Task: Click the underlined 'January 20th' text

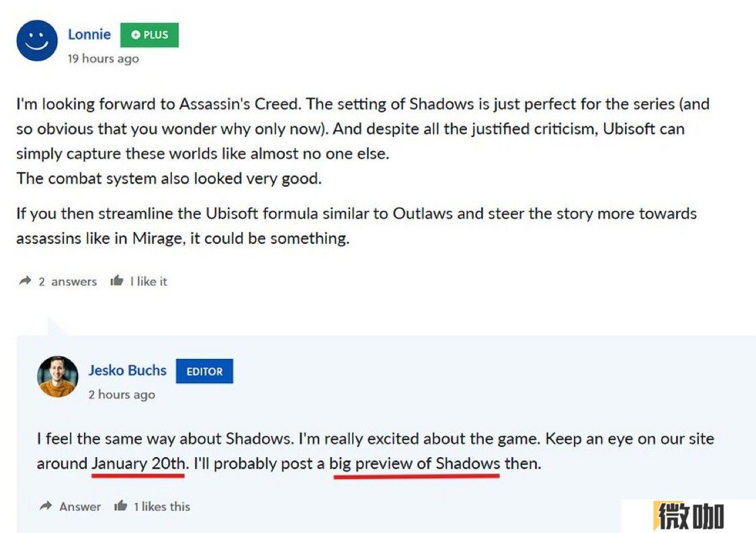Action: point(138,464)
